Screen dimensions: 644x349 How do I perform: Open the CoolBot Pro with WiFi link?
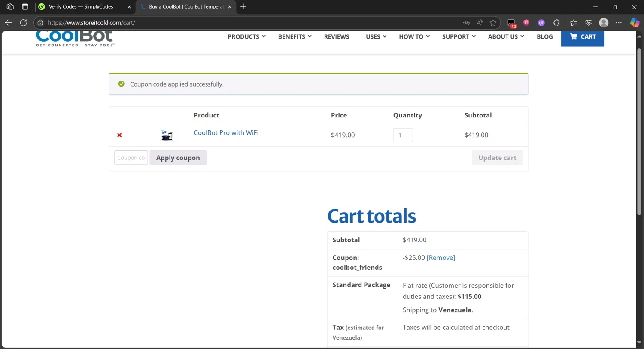click(226, 133)
